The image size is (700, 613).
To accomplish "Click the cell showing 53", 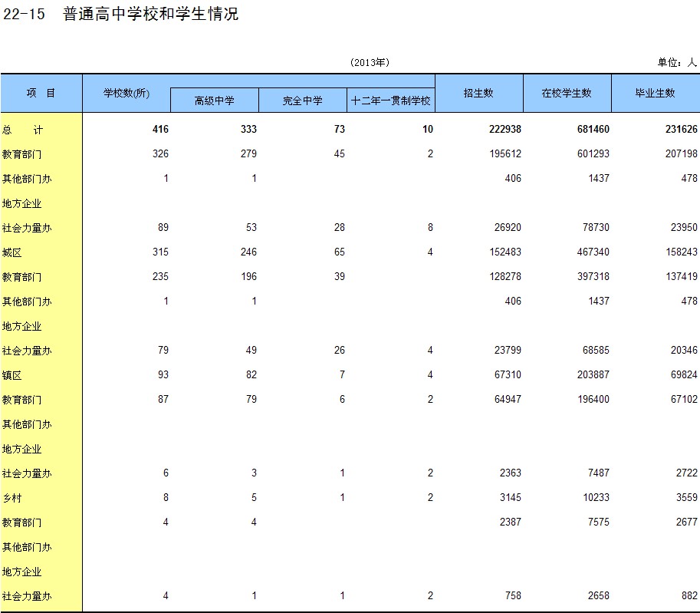I will click(x=251, y=228).
